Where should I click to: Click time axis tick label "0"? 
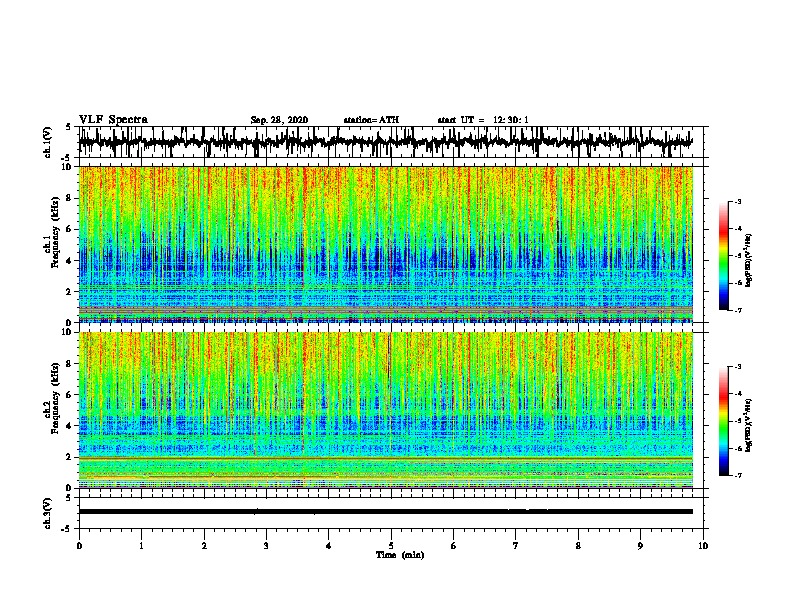(79, 546)
